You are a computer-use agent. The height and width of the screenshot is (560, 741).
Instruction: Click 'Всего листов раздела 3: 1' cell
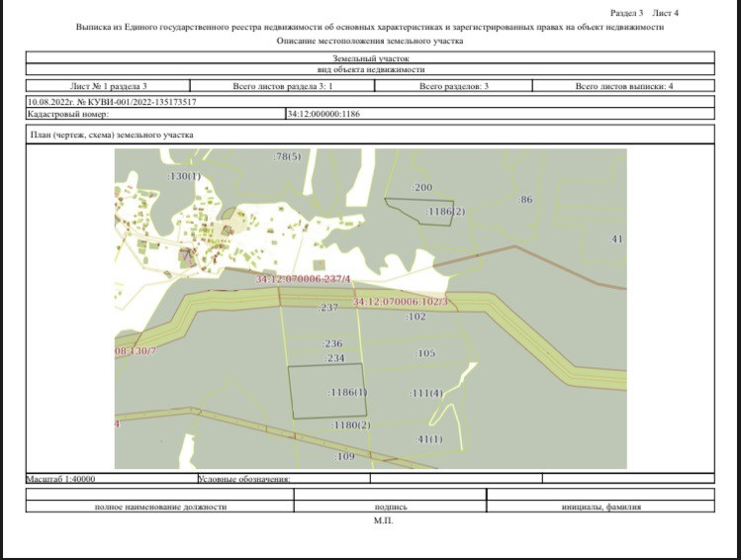283,86
